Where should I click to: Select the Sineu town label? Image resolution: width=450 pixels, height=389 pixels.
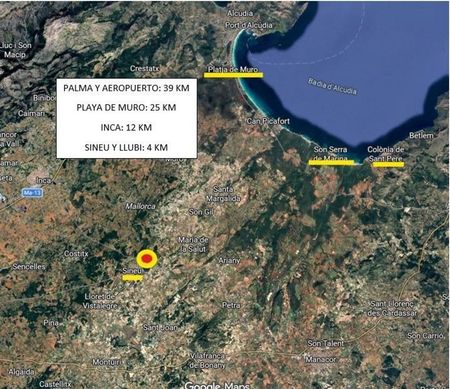click(x=133, y=271)
